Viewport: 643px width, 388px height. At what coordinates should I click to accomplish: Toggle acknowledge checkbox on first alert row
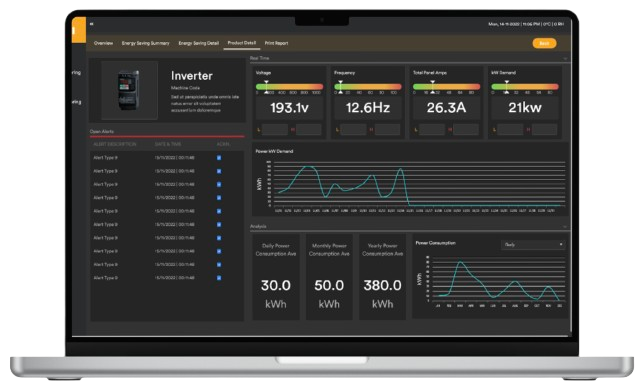coord(219,158)
